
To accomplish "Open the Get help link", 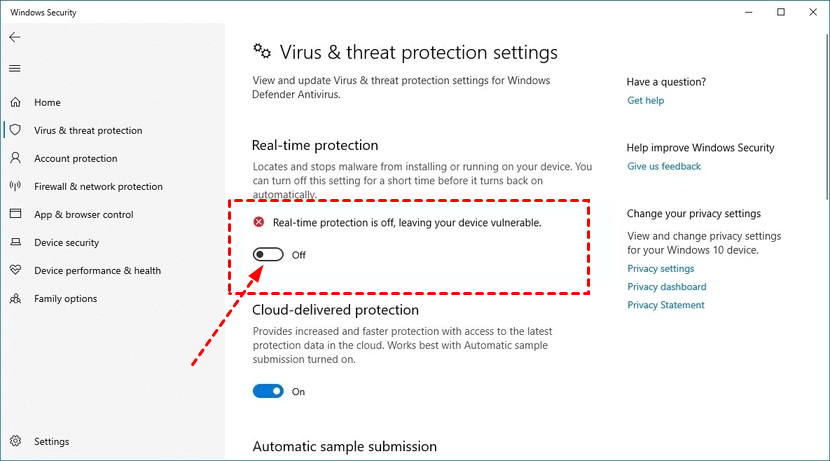I will click(645, 101).
